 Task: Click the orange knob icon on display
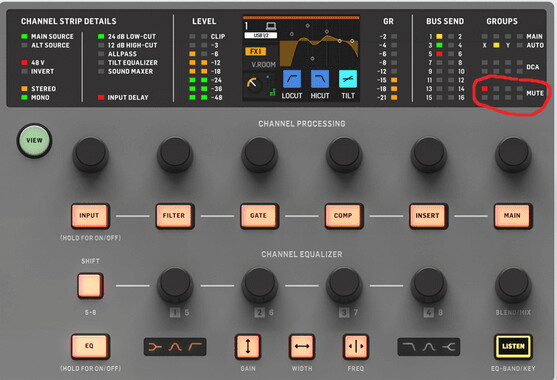point(253,84)
